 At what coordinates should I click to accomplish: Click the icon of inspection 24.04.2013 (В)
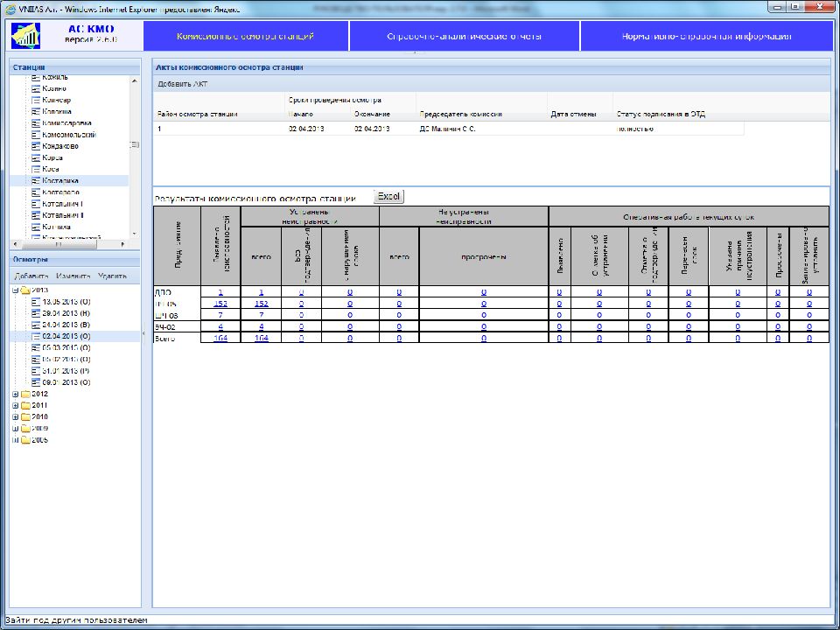[x=36, y=325]
